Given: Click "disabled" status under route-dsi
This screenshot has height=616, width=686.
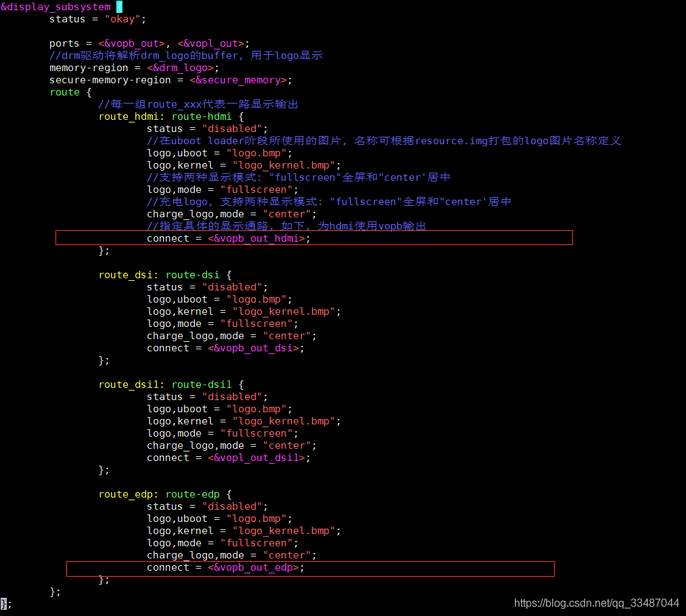Looking at the screenshot, I should pos(232,287).
